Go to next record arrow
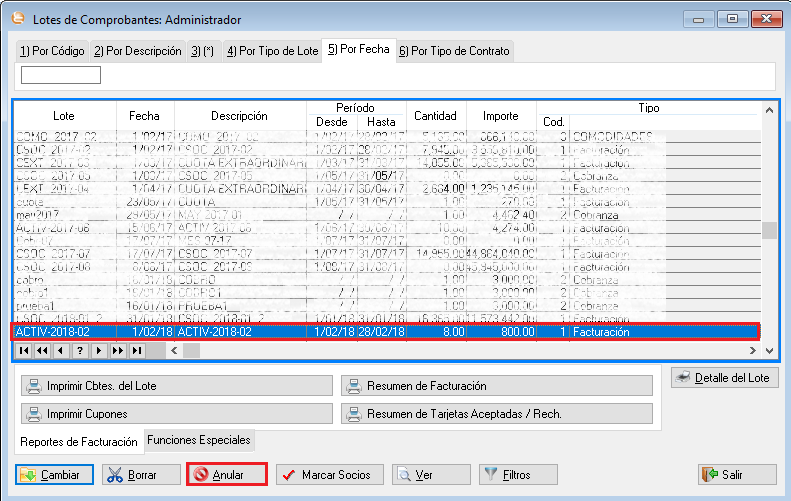This screenshot has height=501, width=791. coord(99,351)
